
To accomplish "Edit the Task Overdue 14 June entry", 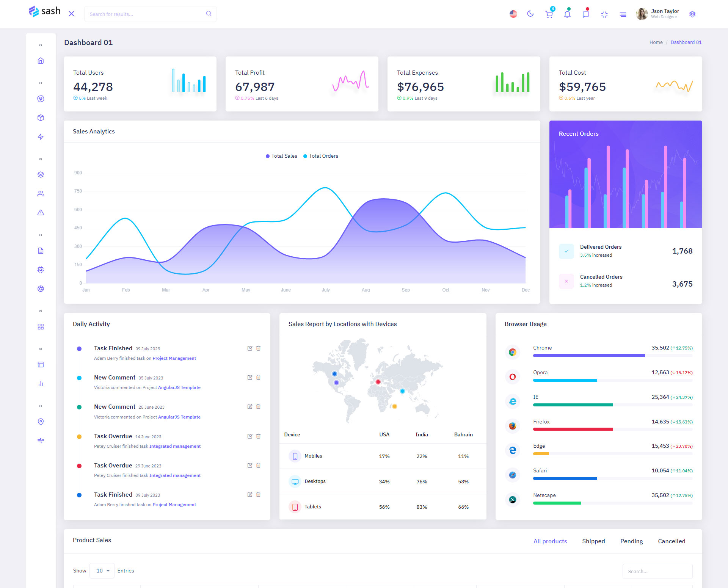I will tap(250, 436).
